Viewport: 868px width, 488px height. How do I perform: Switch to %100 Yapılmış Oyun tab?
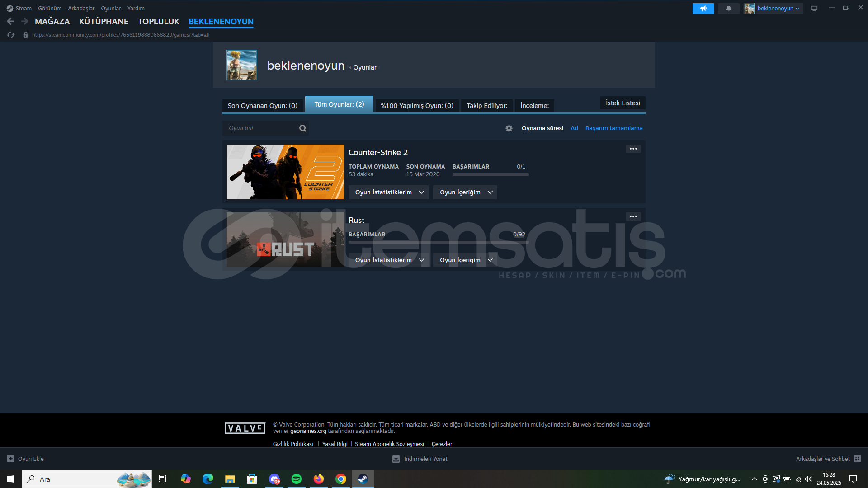417,106
